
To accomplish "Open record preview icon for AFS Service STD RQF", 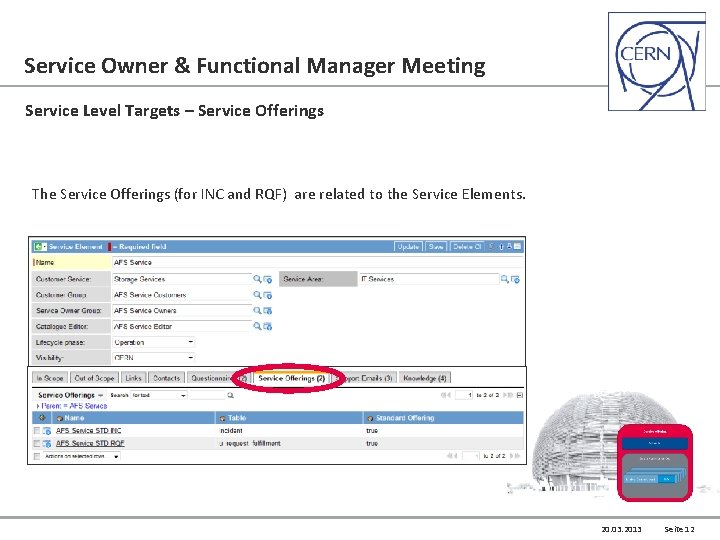I will click(x=47, y=444).
